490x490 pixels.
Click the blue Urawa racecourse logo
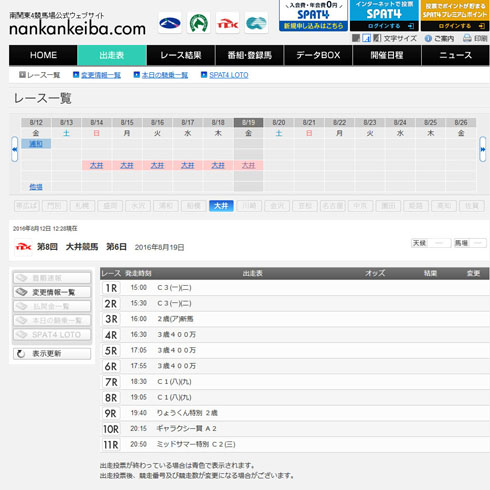(x=170, y=23)
